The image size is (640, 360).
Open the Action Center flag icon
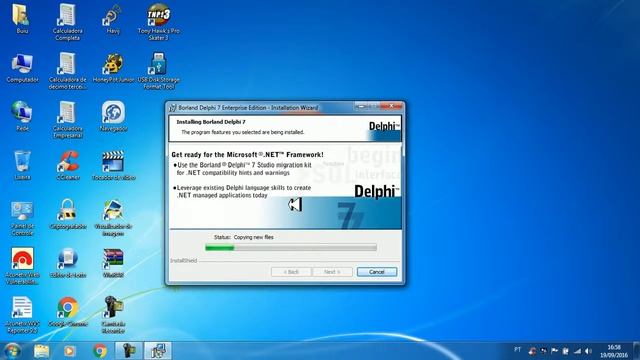[554, 351]
